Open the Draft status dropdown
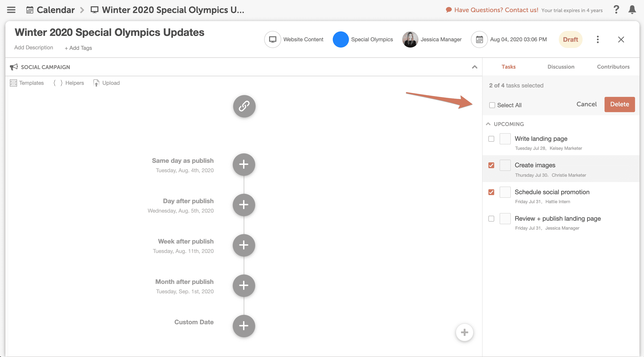This screenshot has height=357, width=644. pyautogui.click(x=570, y=39)
